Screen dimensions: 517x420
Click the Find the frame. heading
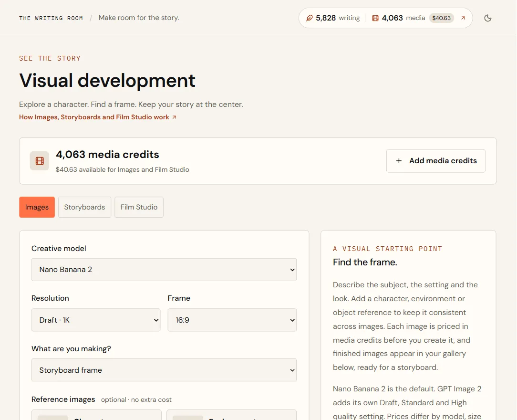point(365,262)
